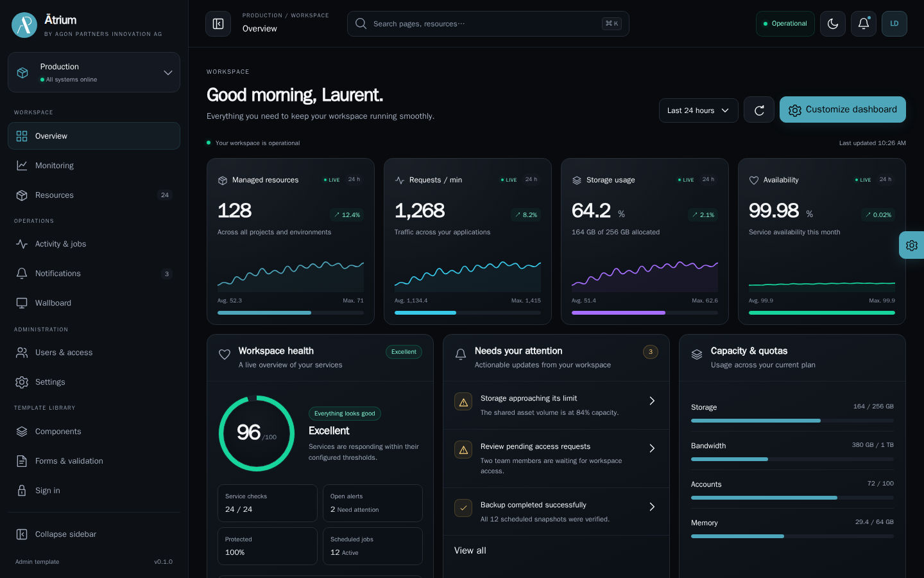Open the Last 24 hours time range dropdown
924x578 pixels.
coord(699,110)
